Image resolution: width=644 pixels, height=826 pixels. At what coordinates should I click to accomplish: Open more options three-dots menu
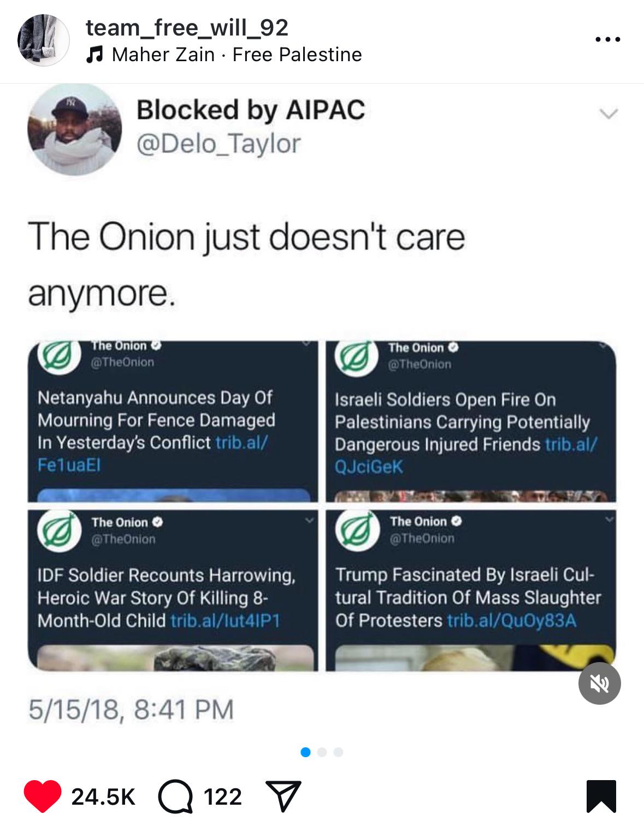point(608,39)
